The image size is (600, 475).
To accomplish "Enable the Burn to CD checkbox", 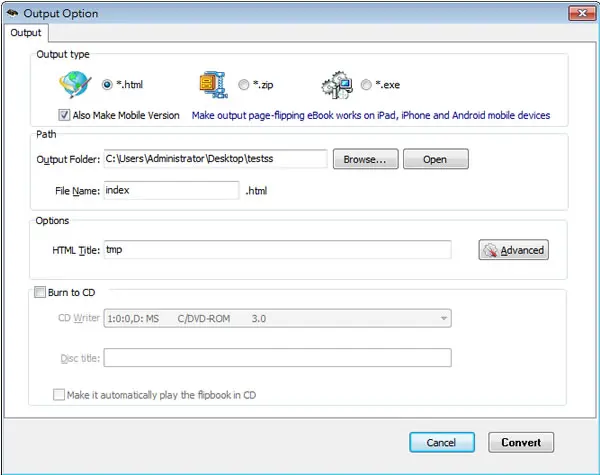I will 40,292.
